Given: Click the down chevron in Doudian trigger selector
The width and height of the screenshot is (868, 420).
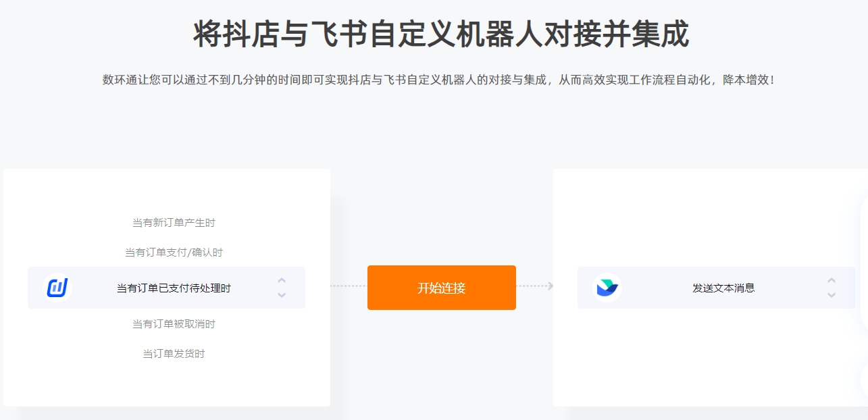Looking at the screenshot, I should (282, 295).
